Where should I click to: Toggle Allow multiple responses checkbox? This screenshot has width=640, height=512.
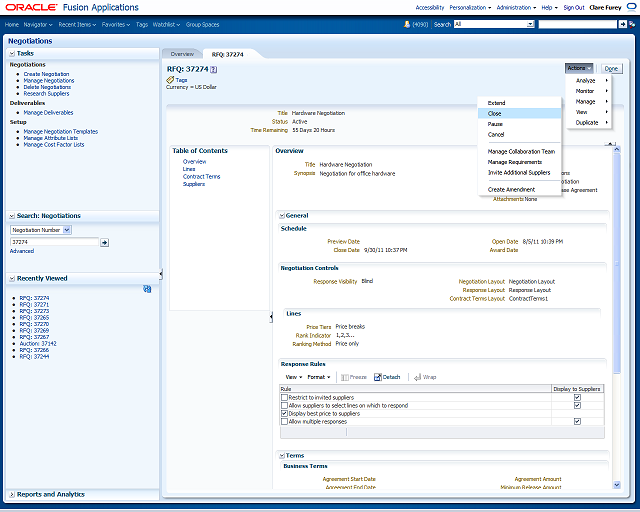click(284, 422)
